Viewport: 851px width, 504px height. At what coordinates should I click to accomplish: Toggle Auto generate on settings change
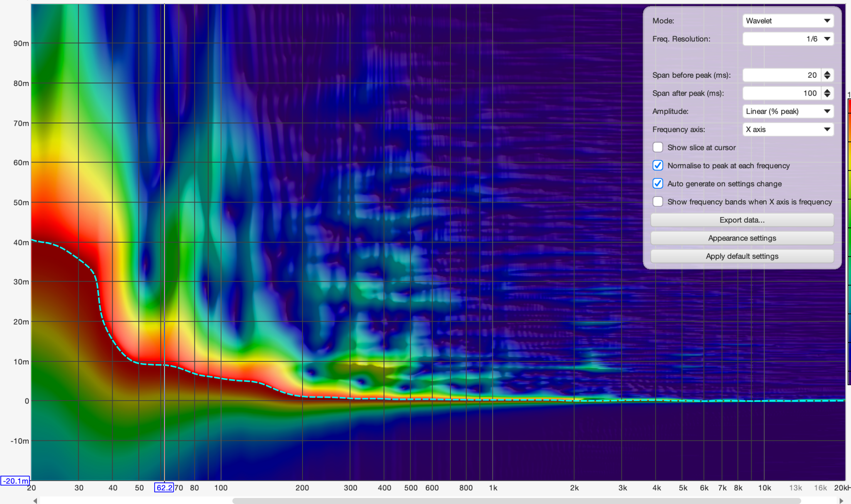[x=658, y=184]
